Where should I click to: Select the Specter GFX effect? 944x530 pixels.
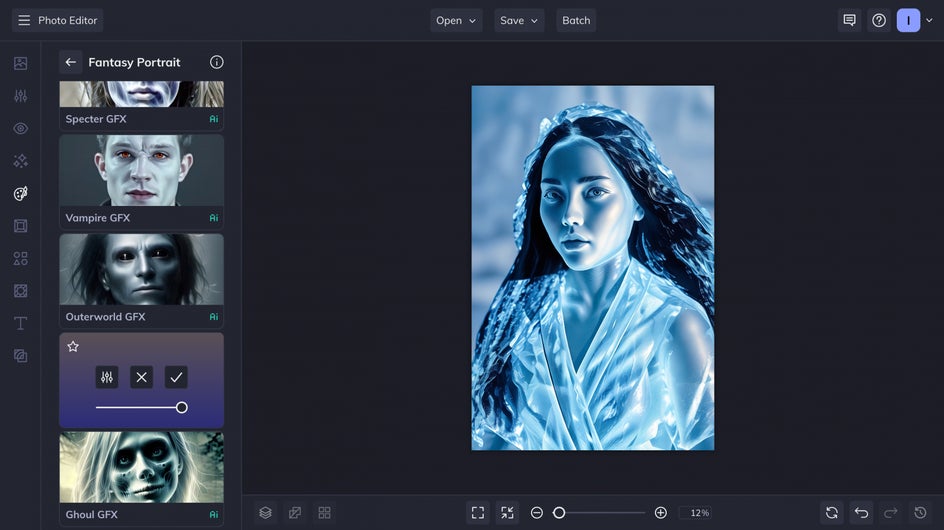click(141, 105)
